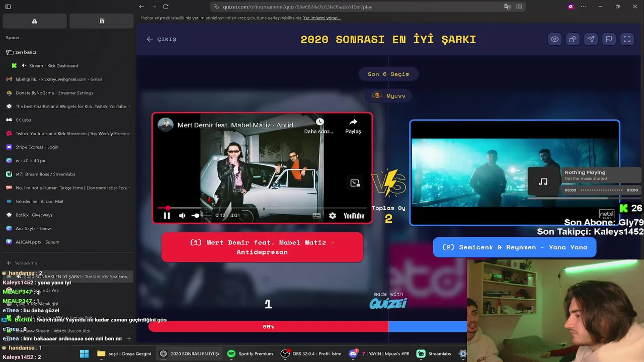This screenshot has height=362, width=644.
Task: Open browser three-dot overflow menu
Action: [583, 7]
